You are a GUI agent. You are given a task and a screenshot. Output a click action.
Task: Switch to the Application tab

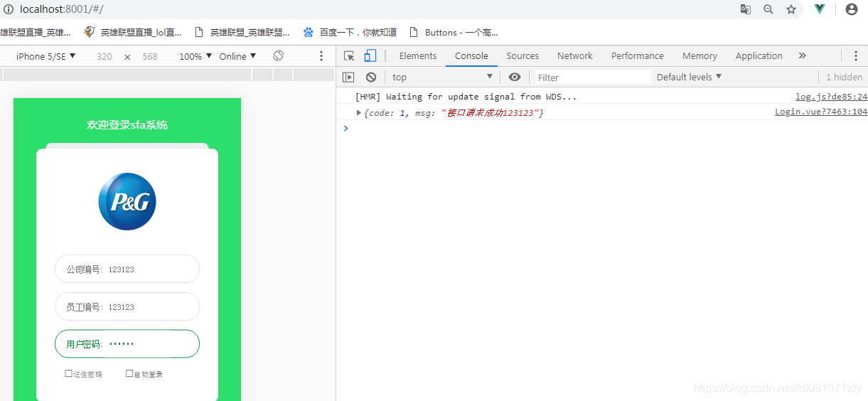[x=759, y=55]
